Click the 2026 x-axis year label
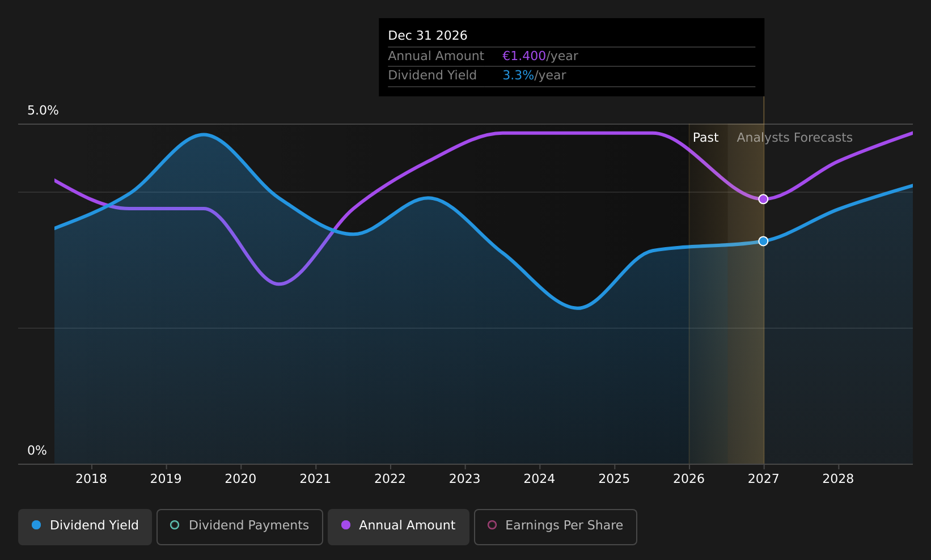This screenshot has width=931, height=560. (x=689, y=479)
